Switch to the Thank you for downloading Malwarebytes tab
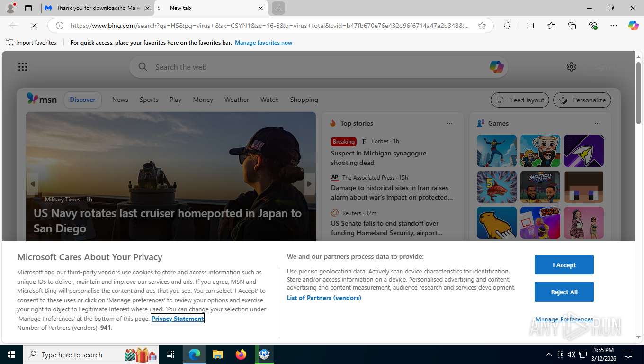 click(x=98, y=8)
